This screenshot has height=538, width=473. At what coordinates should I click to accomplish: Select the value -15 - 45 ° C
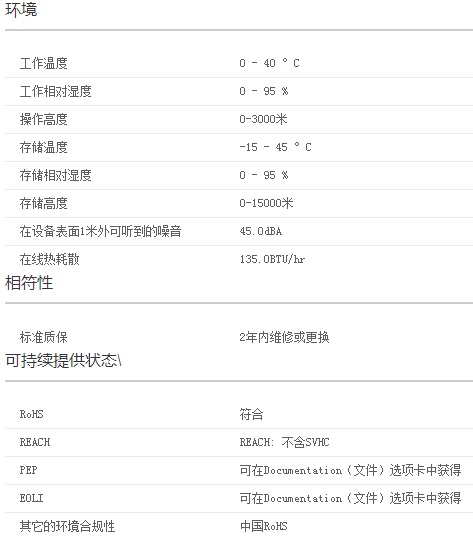(x=275, y=147)
